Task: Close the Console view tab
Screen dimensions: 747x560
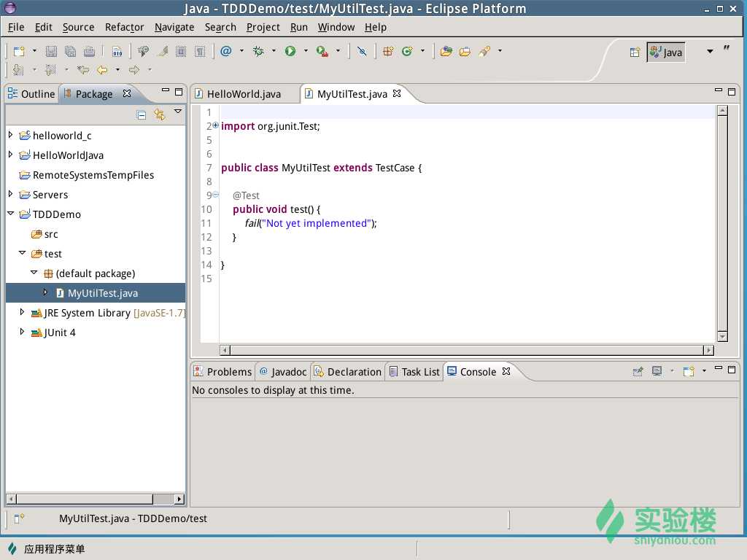Action: pyautogui.click(x=506, y=371)
